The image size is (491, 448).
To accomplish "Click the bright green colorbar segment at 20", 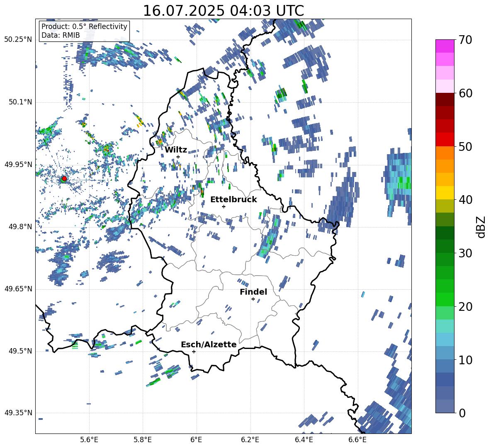I will point(445,299).
